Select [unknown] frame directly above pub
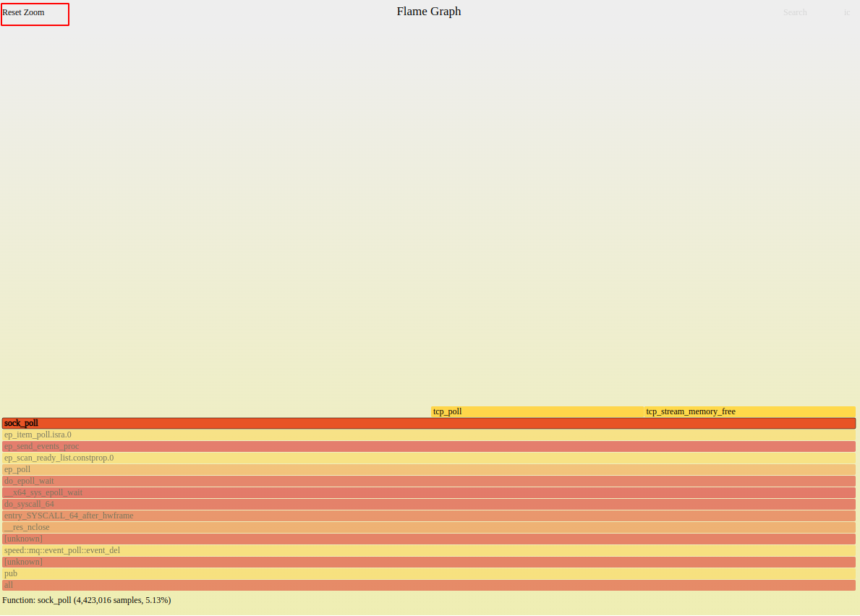Image resolution: width=860 pixels, height=616 pixels. (x=428, y=562)
